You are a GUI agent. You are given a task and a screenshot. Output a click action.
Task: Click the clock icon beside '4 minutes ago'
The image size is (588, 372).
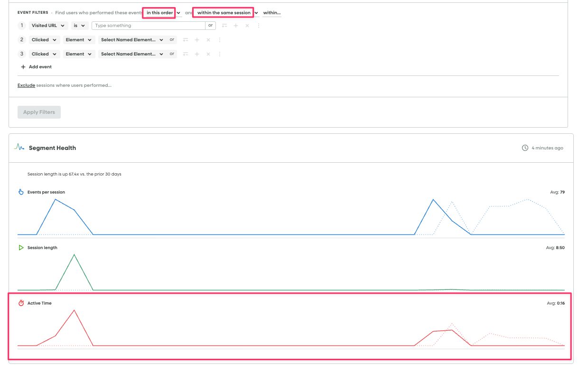pos(525,148)
